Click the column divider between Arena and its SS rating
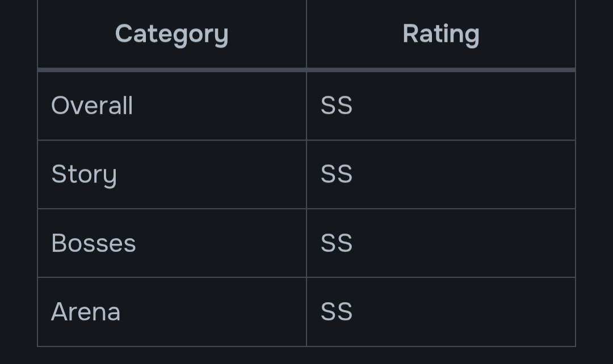The image size is (613, 364). [x=306, y=312]
